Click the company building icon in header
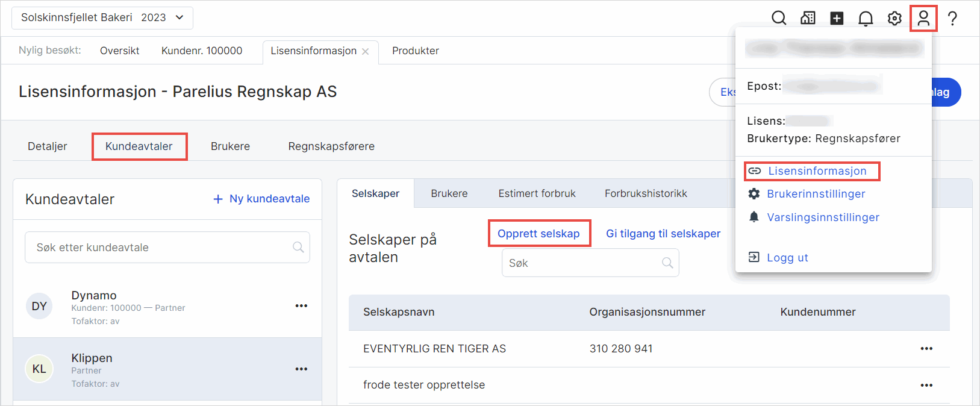The image size is (980, 406). tap(808, 18)
